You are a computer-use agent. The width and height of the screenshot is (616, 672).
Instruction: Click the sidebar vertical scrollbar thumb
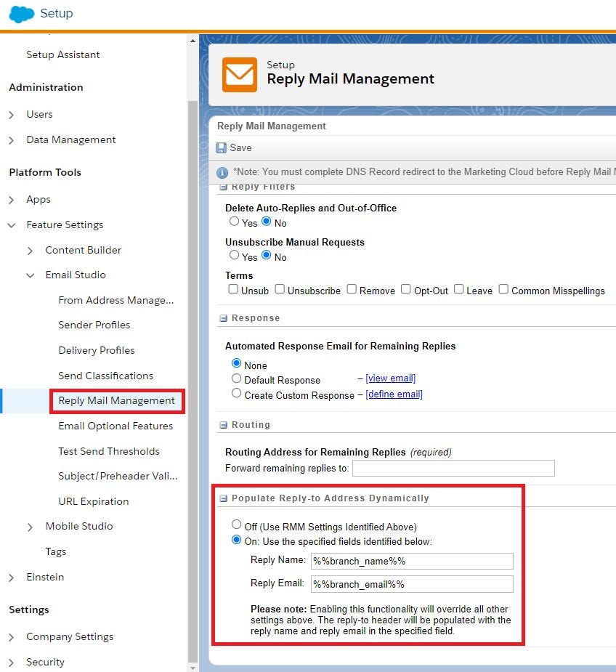[192, 381]
